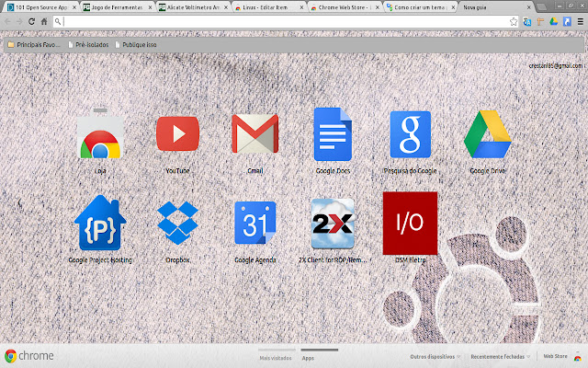Image resolution: width=588 pixels, height=368 pixels.
Task: Switch to the Chrome Web Store tab
Action: coord(345,7)
